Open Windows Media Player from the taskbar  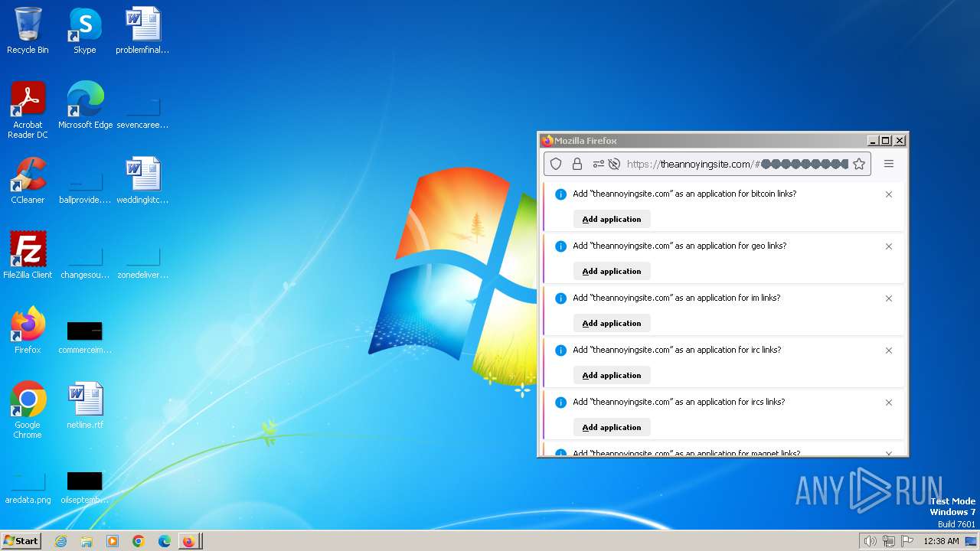(x=113, y=541)
